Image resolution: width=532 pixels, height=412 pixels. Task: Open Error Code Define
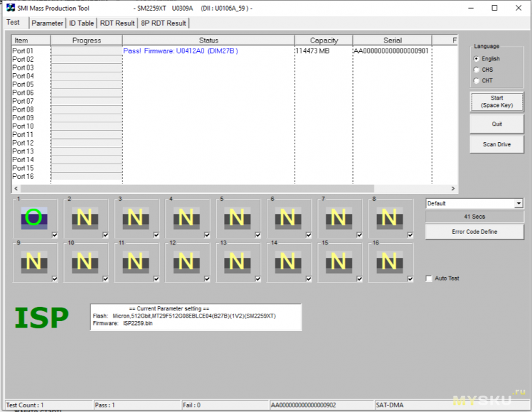pos(474,232)
